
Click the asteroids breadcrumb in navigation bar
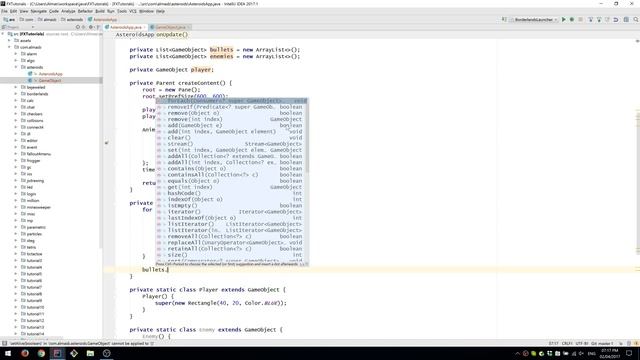point(72,19)
